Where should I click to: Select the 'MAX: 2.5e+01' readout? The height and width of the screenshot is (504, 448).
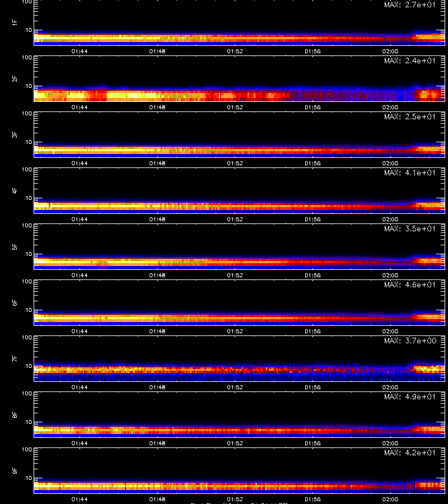(x=410, y=116)
